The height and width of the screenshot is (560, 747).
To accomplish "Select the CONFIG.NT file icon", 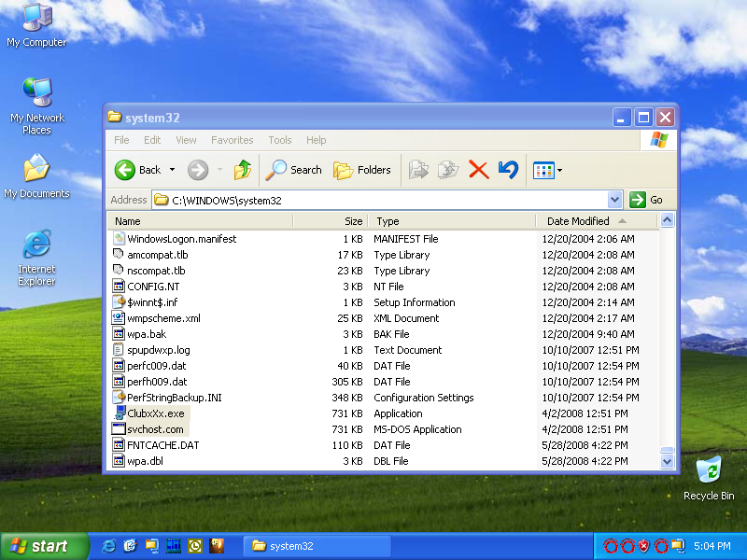I will 119,286.
